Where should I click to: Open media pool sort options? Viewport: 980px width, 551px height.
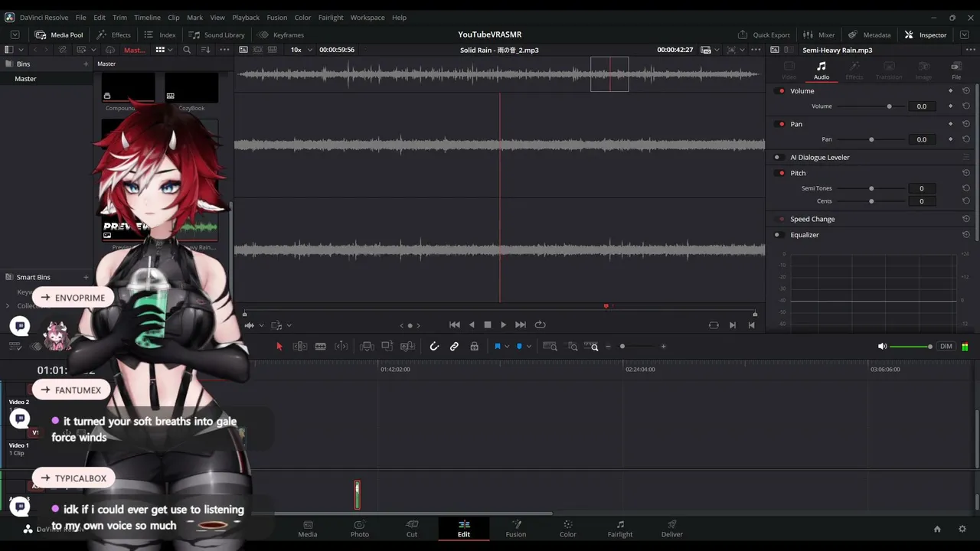(205, 50)
